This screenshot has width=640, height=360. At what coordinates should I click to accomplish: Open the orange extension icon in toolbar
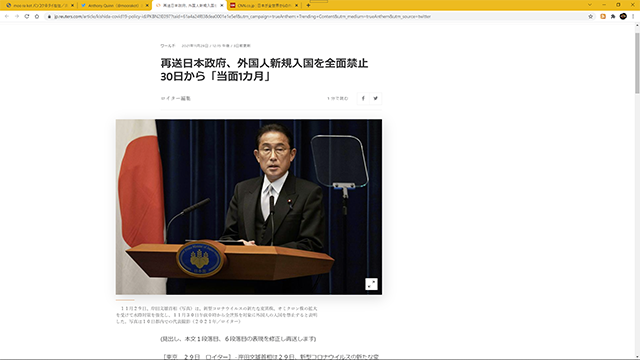[603, 16]
